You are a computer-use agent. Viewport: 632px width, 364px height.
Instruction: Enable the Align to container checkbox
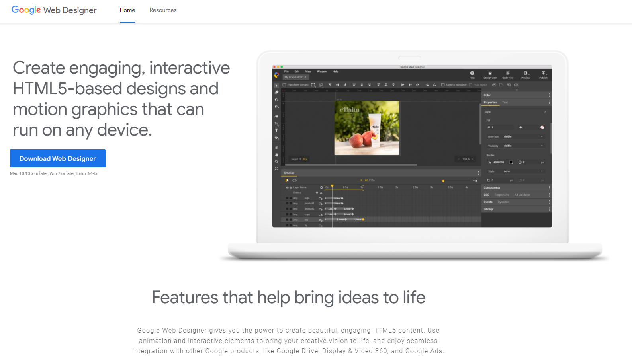(x=443, y=85)
